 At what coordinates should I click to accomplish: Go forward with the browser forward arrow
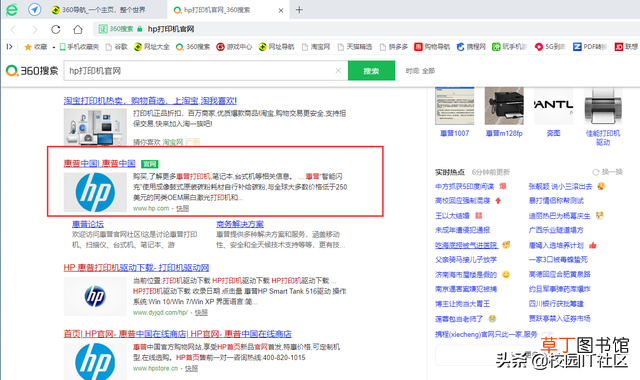(35, 29)
